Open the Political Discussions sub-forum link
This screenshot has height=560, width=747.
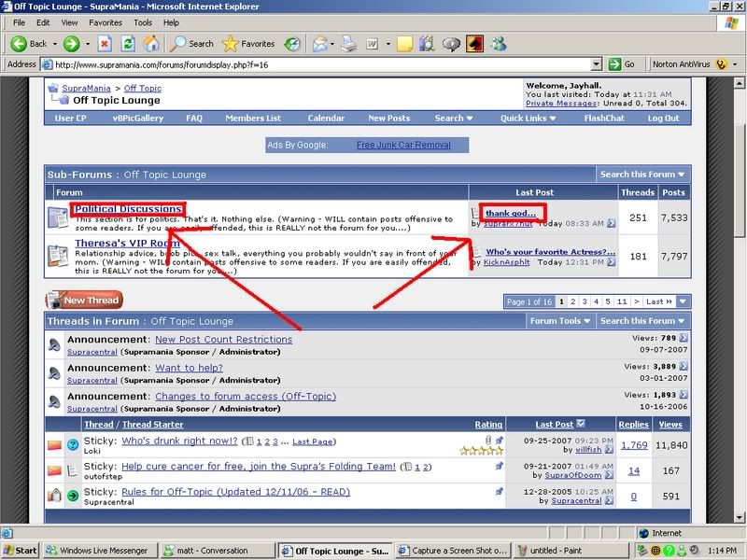pos(128,208)
